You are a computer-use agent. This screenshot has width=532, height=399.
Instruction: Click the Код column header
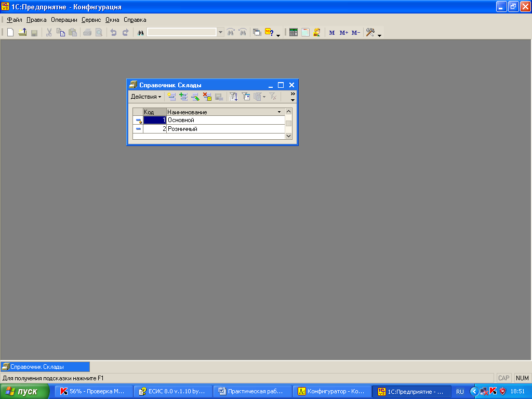click(155, 112)
